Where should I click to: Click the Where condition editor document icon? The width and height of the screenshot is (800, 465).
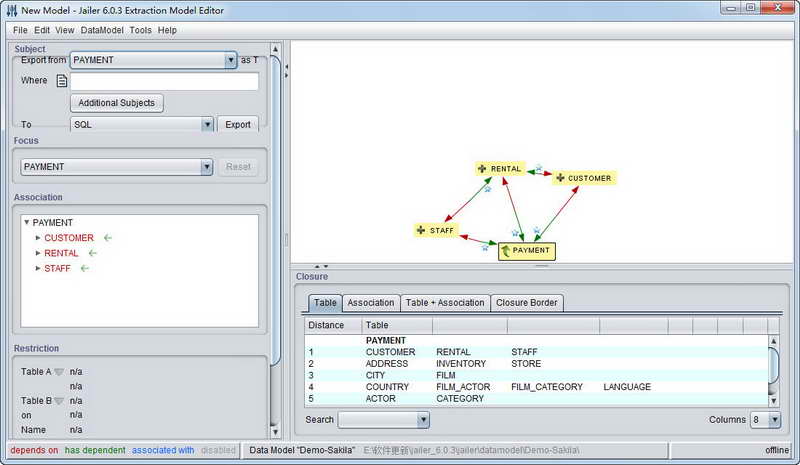(x=61, y=81)
